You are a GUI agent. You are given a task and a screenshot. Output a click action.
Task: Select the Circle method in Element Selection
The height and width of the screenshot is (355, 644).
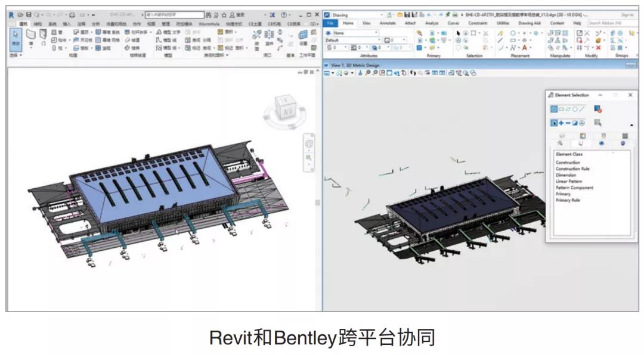tap(575, 109)
